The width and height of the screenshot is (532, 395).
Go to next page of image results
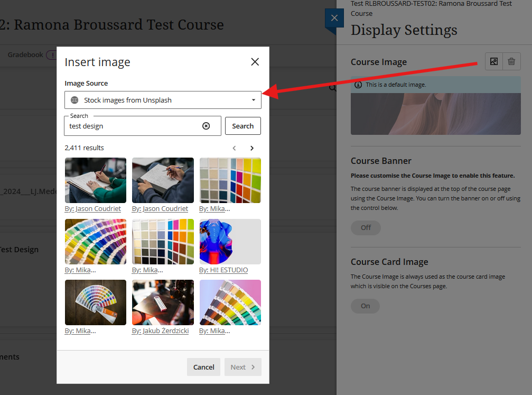(x=252, y=148)
